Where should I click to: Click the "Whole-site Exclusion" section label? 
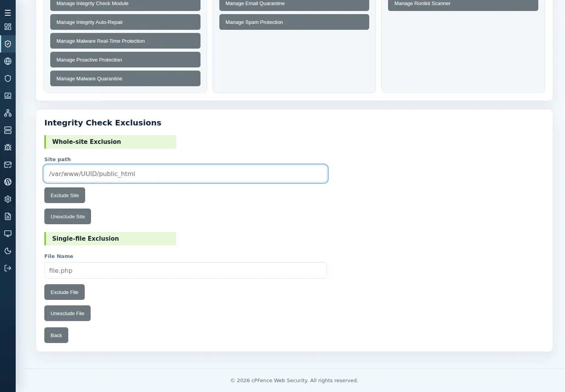tap(87, 142)
